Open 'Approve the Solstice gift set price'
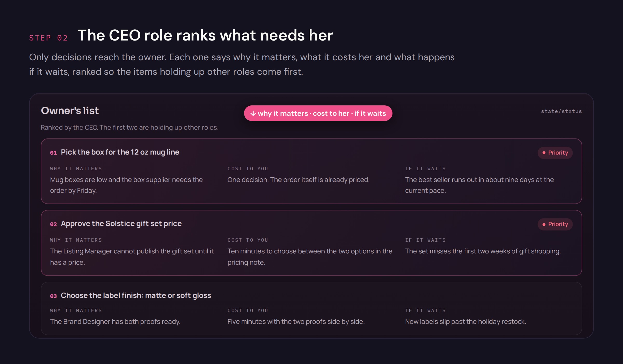The image size is (623, 364). pyautogui.click(x=121, y=224)
